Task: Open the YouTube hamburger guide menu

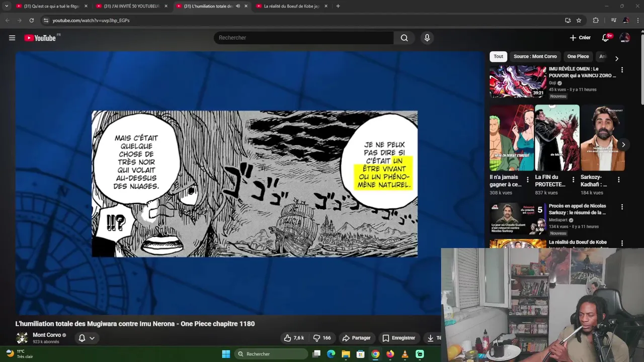Action: tap(12, 38)
